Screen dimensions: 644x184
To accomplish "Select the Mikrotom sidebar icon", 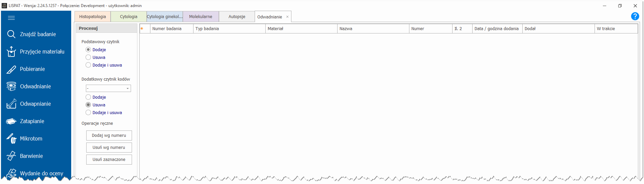I will click(11, 139).
